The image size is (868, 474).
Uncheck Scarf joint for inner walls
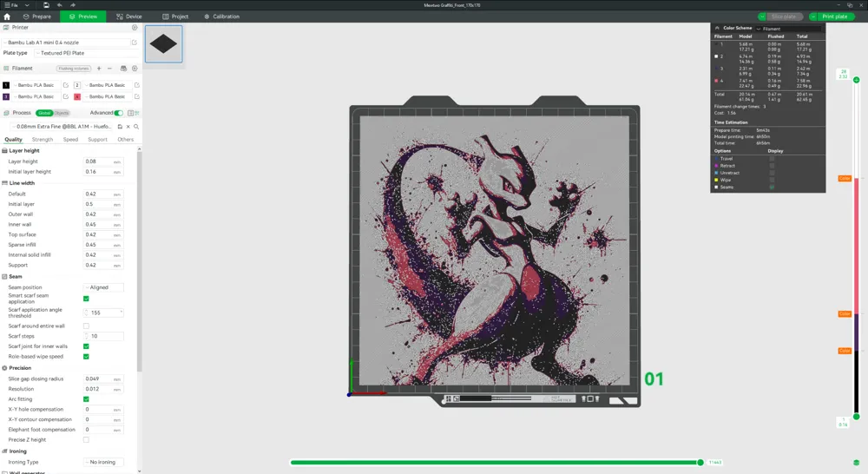[86, 346]
